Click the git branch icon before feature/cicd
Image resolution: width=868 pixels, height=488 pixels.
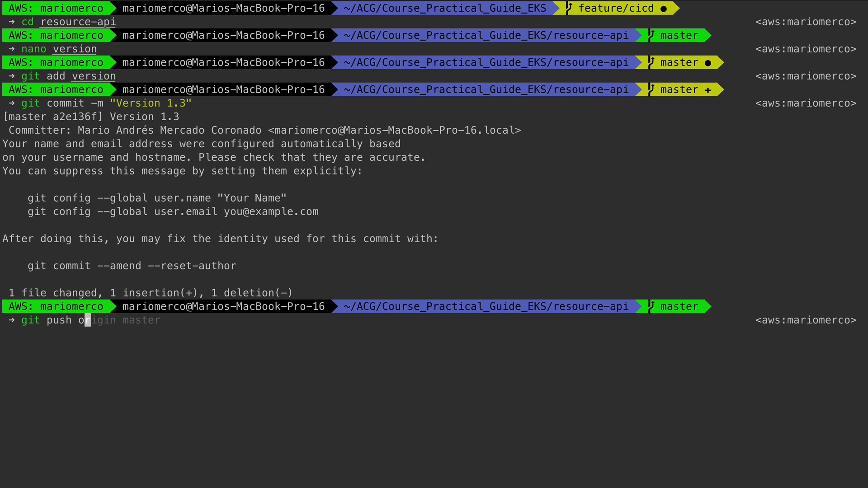[569, 8]
